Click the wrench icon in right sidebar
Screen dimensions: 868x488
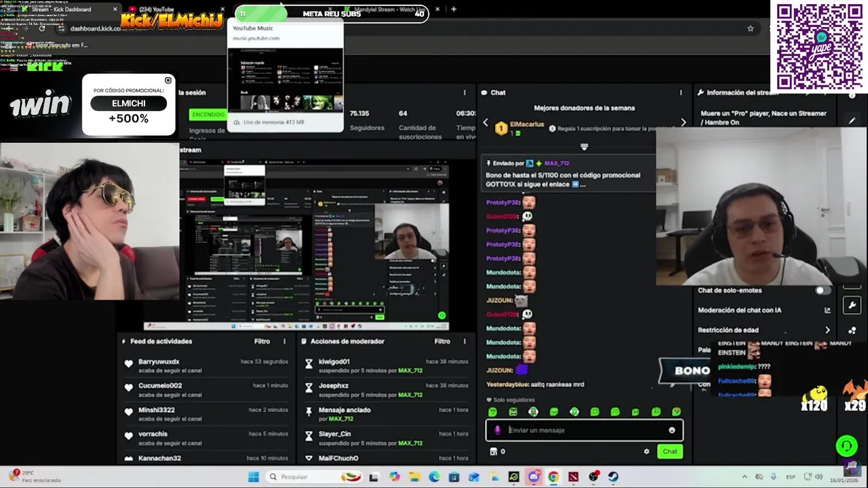852,306
